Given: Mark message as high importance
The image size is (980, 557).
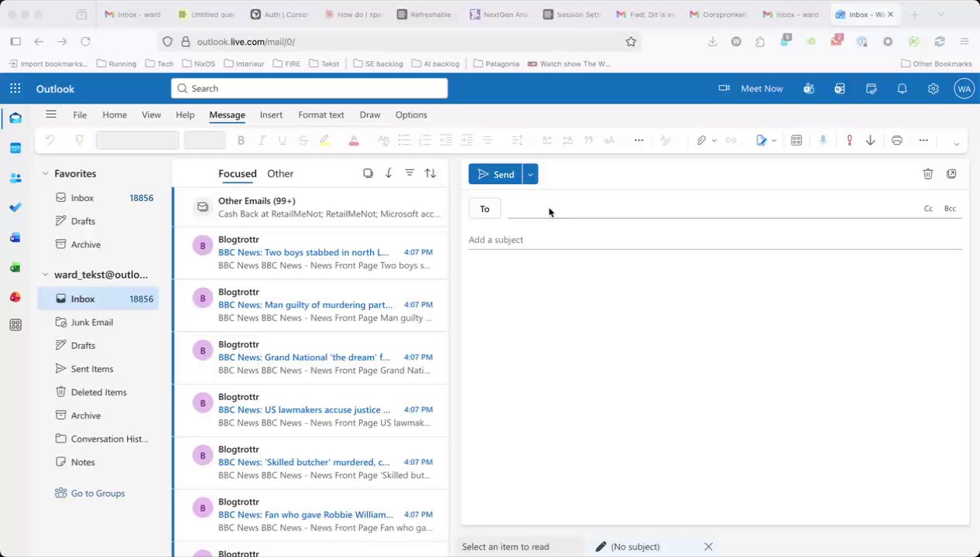Looking at the screenshot, I should pyautogui.click(x=849, y=140).
